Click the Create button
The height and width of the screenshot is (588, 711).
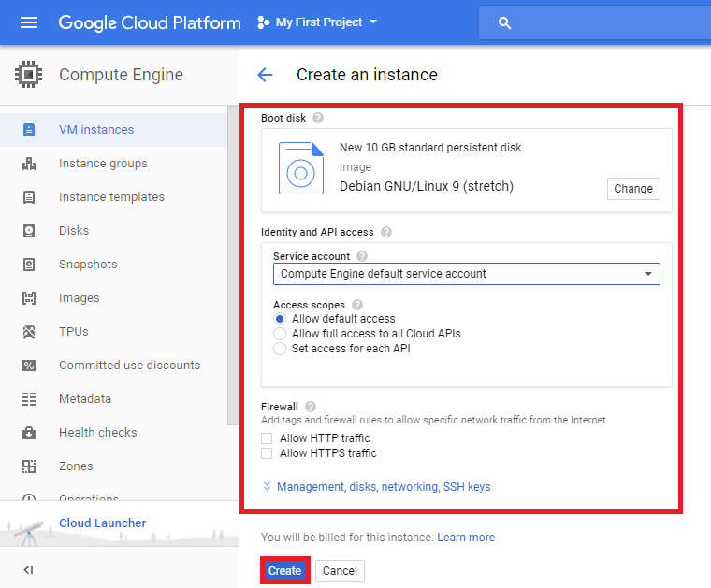[x=284, y=571]
